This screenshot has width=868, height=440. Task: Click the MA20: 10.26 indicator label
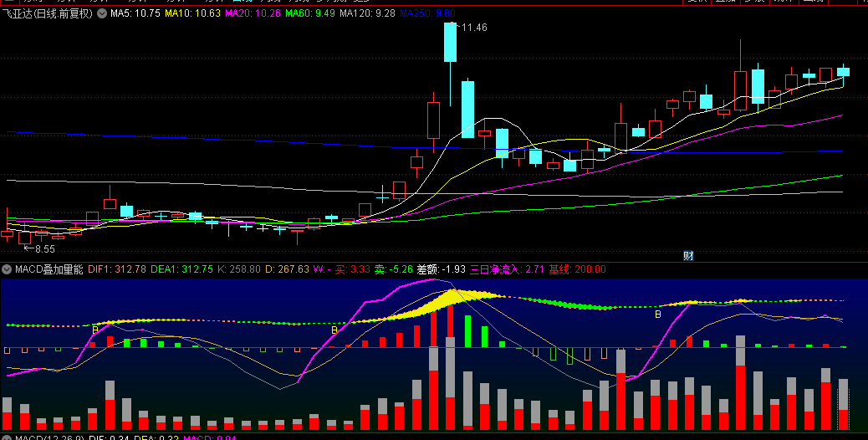click(253, 13)
